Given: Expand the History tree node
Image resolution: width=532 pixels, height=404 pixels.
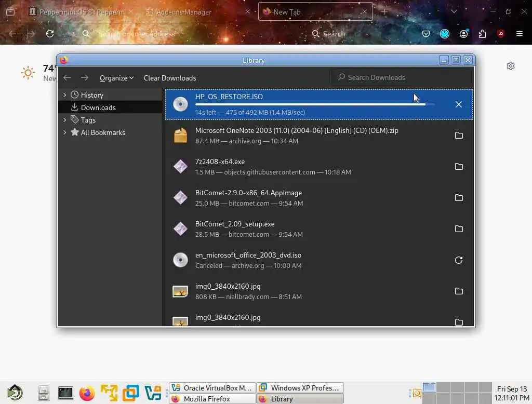Looking at the screenshot, I should click(x=64, y=95).
